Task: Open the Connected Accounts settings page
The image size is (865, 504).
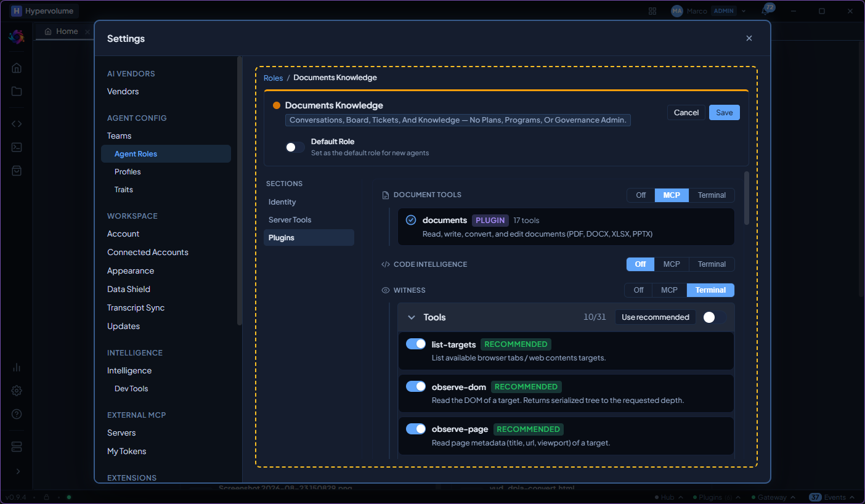Action: pyautogui.click(x=148, y=252)
